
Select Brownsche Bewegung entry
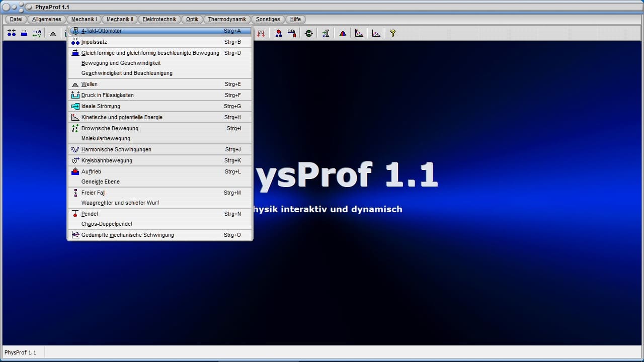coord(160,128)
